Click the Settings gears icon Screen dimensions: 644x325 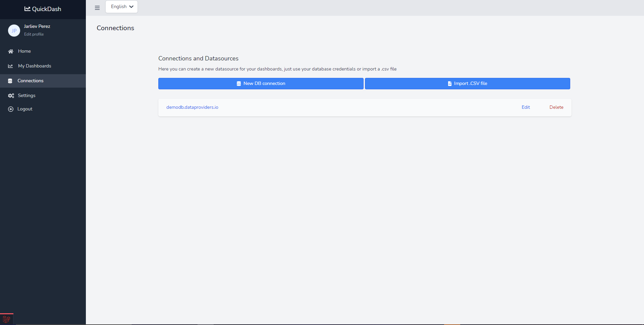pos(11,96)
